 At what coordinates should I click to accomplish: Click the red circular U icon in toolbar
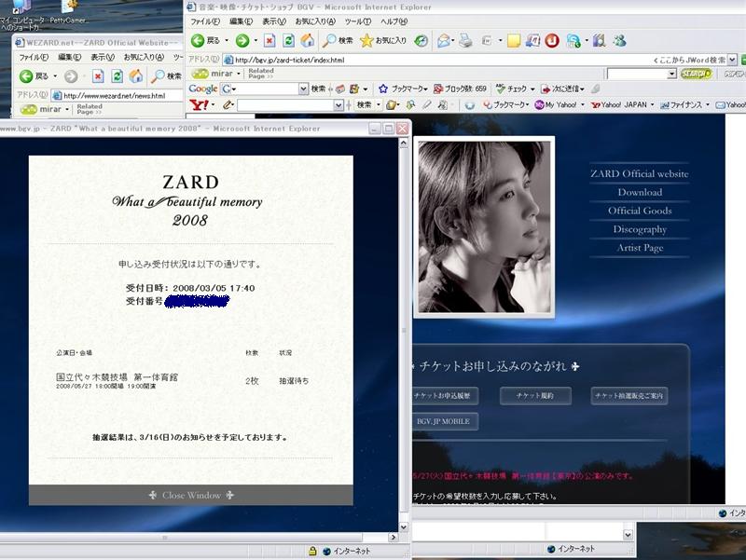(x=552, y=41)
